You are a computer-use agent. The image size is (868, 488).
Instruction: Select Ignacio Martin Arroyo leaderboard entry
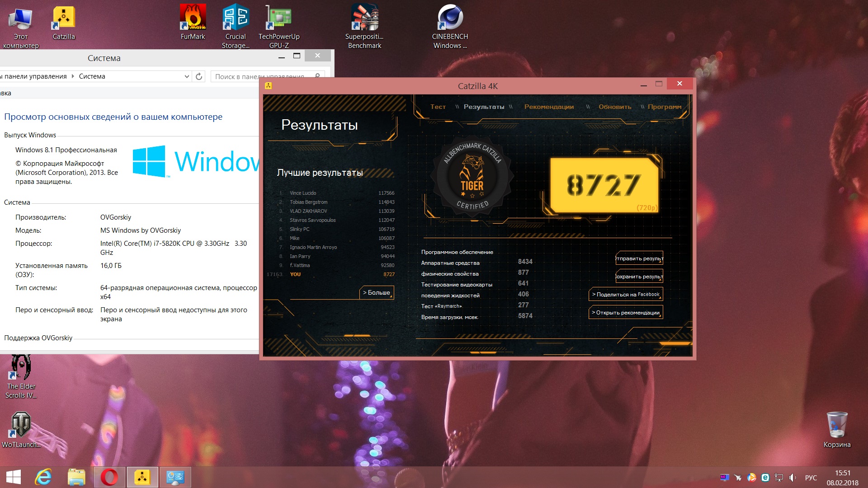tap(337, 247)
